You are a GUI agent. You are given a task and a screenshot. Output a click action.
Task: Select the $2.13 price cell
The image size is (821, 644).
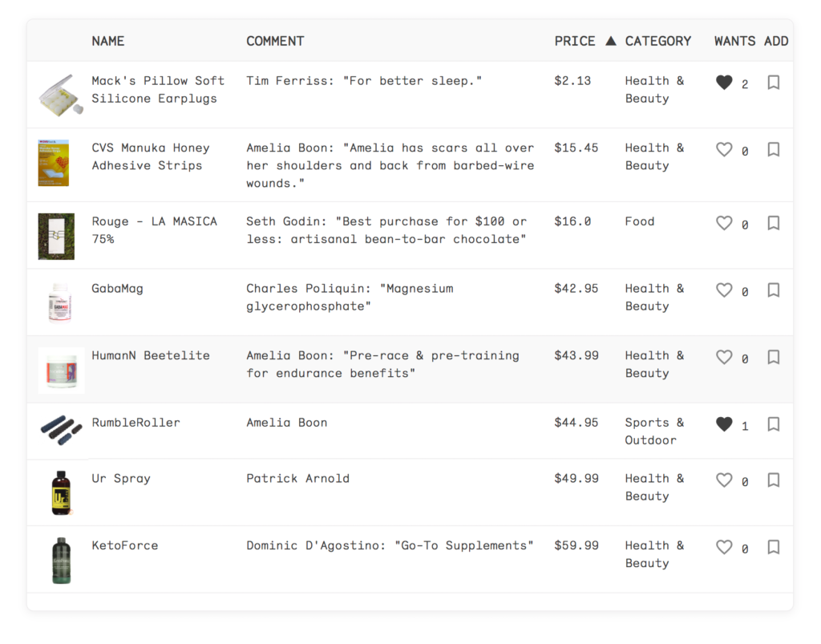coord(572,81)
